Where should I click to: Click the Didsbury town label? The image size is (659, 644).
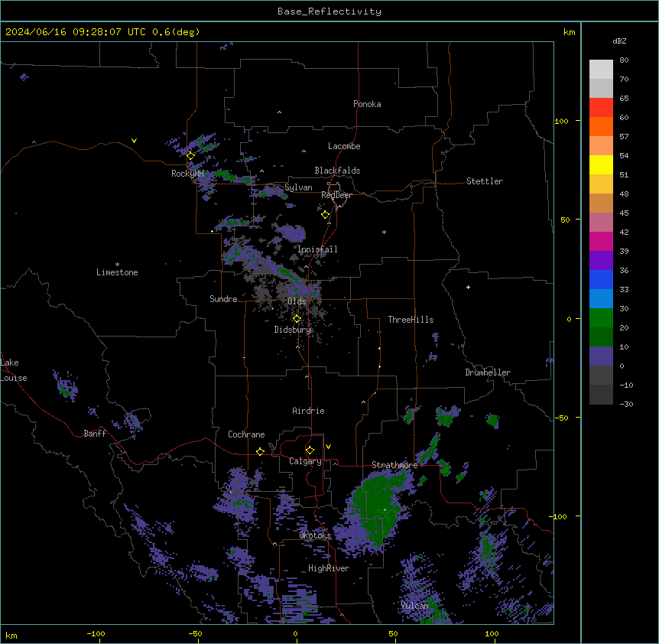coord(292,330)
